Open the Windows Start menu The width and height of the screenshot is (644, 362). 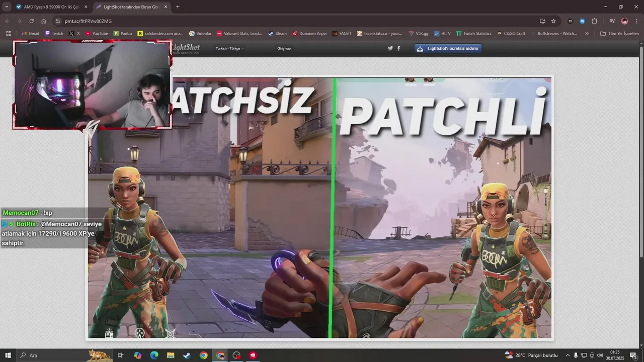pyautogui.click(x=8, y=355)
